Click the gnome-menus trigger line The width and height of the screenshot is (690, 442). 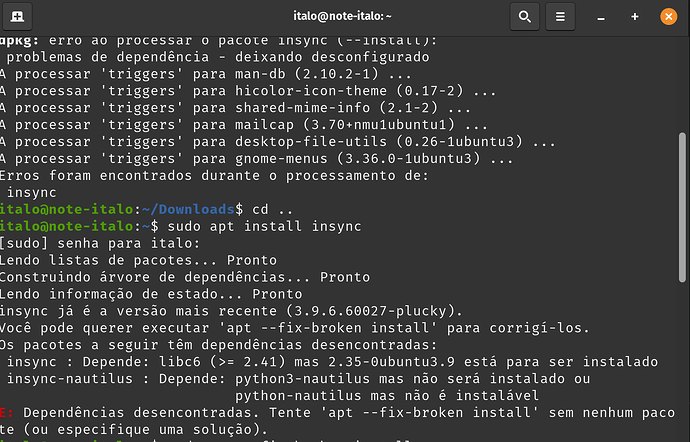click(x=256, y=158)
